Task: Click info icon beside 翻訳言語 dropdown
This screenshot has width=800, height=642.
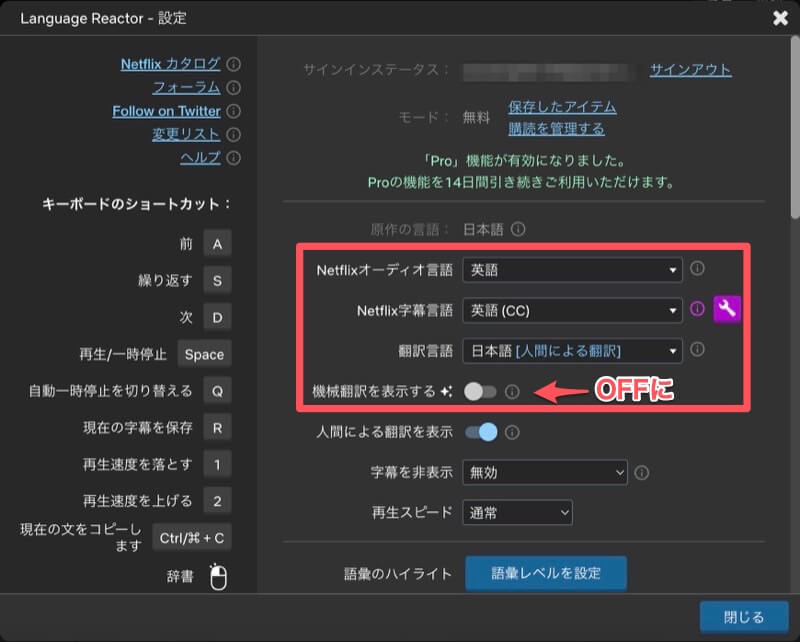Action: pos(698,350)
